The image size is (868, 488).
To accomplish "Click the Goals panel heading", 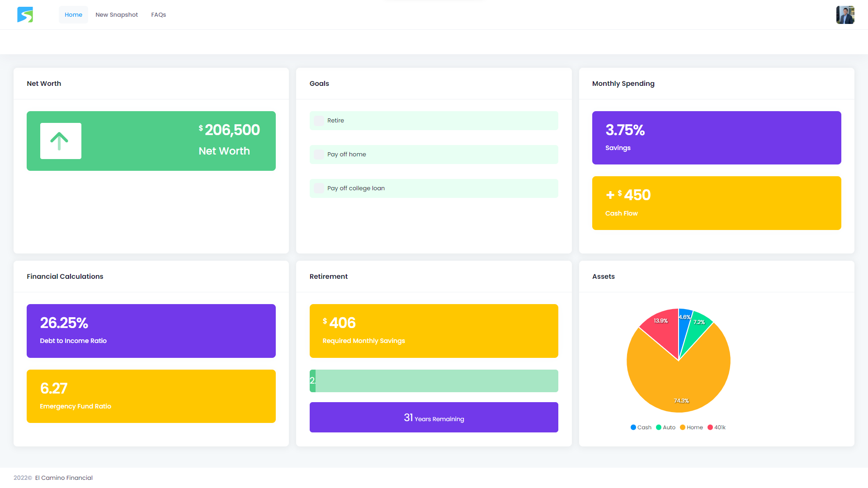I will click(319, 84).
